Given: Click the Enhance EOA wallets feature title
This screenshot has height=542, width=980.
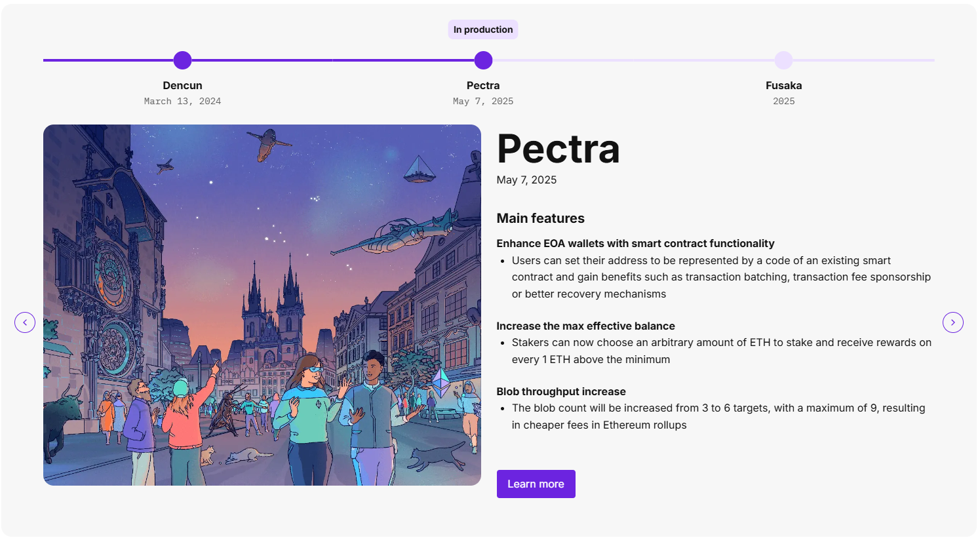Looking at the screenshot, I should 635,243.
